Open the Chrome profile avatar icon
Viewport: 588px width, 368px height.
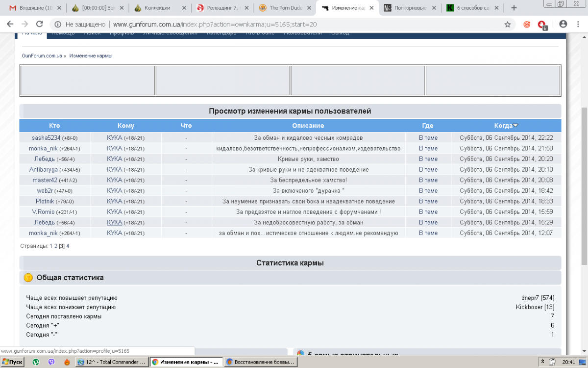[x=563, y=24]
